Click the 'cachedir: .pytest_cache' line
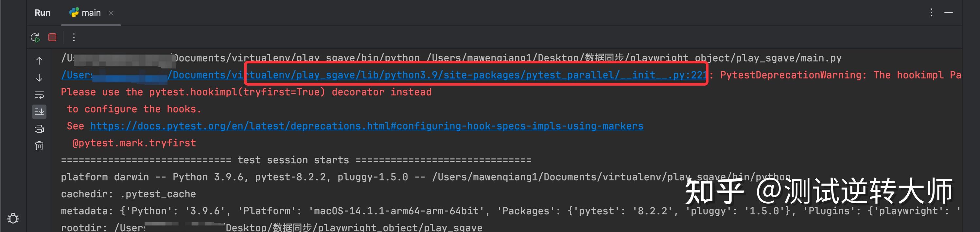 [x=128, y=194]
